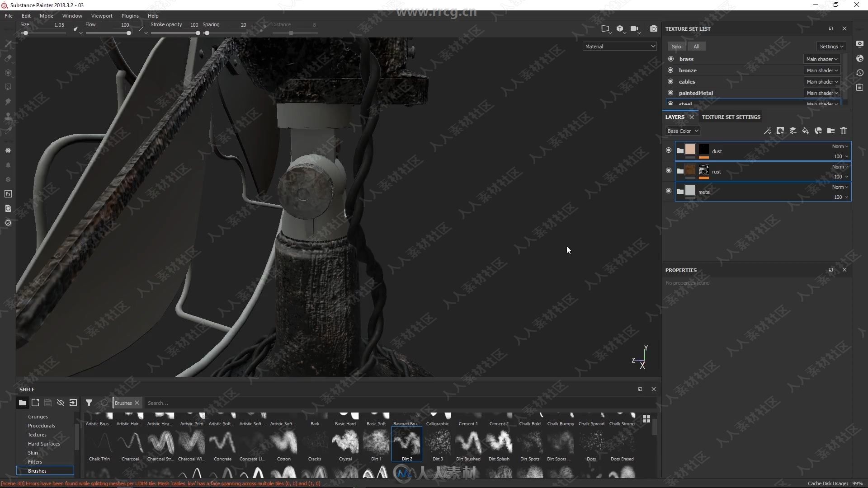Click the Layers tab in the panel
The width and height of the screenshot is (868, 488).
point(674,117)
